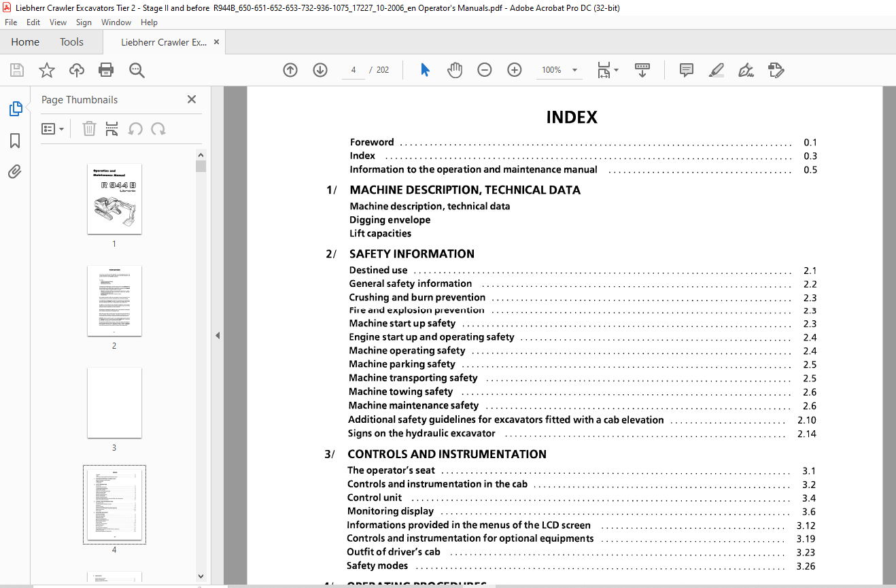Open the Bookmarks pane icon
Image resolution: width=896 pixels, height=588 pixels.
coord(15,141)
